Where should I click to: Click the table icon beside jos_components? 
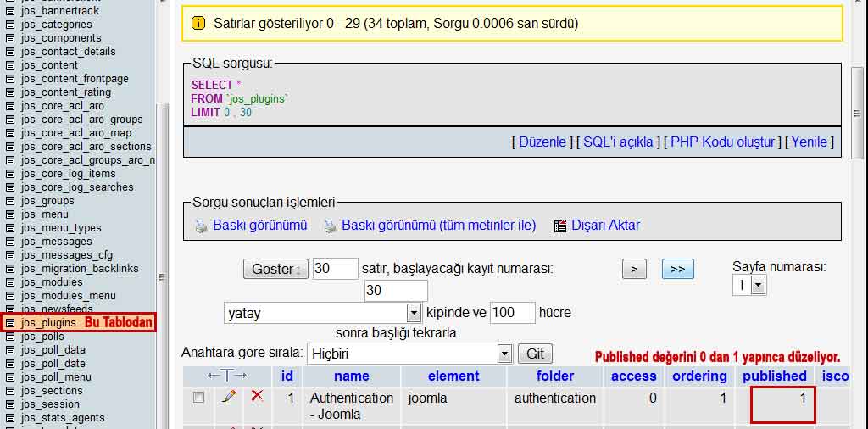point(10,38)
